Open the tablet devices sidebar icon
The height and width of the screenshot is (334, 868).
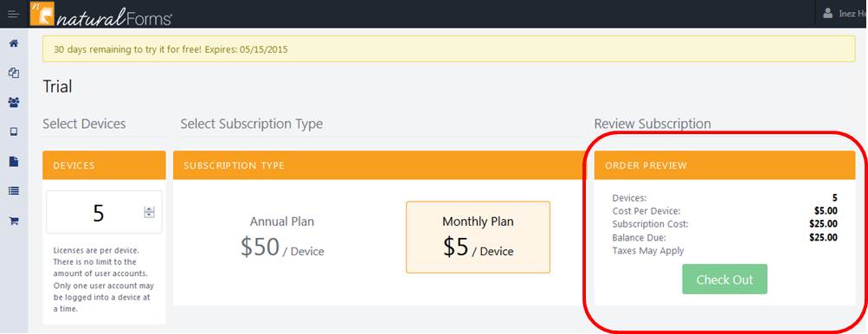tap(14, 132)
